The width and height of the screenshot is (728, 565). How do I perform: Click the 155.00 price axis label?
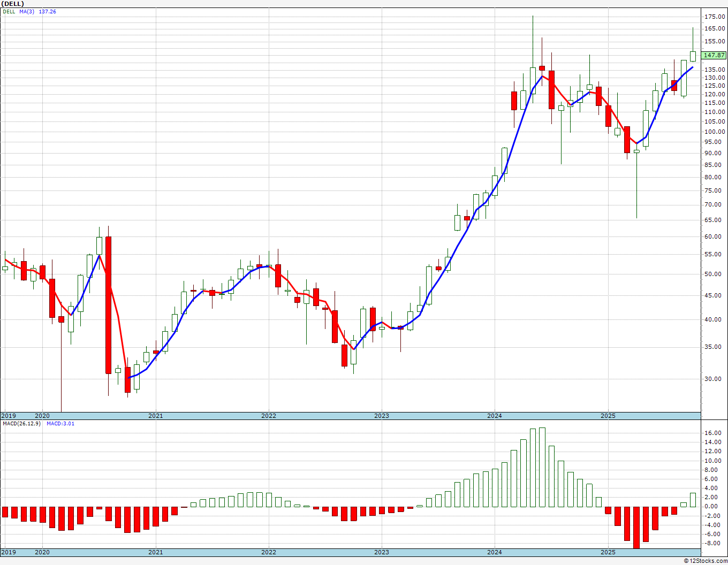tap(715, 42)
